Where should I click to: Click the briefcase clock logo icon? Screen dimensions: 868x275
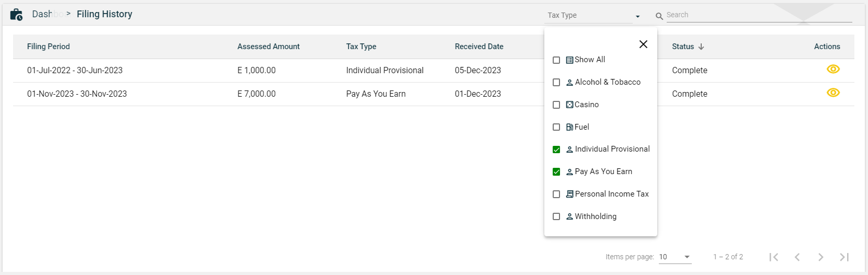[x=16, y=15]
